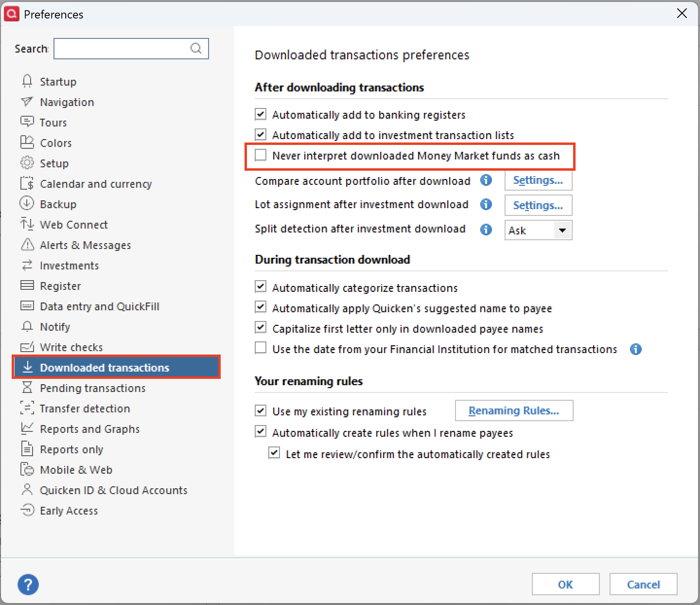Confirm preferences with OK
Viewport: 700px width, 605px height.
point(565,584)
